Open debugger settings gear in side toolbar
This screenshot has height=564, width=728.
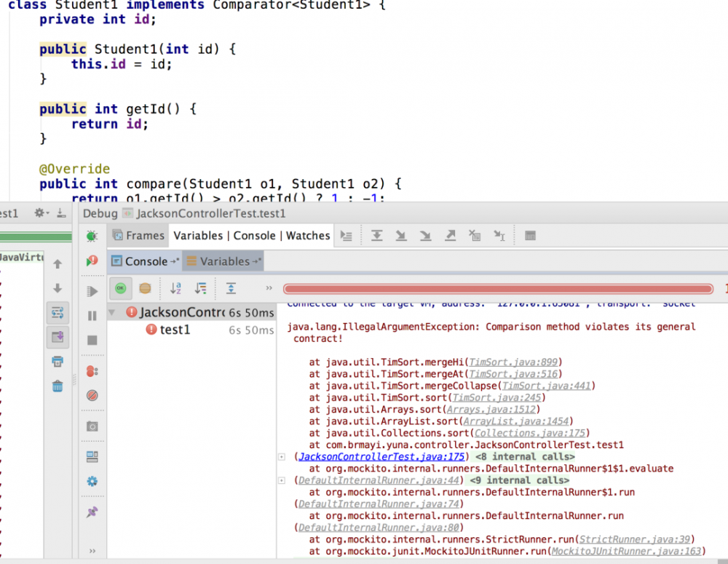click(92, 481)
